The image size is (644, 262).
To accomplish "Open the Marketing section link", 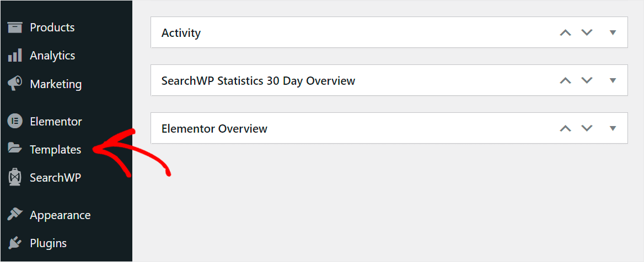I will click(x=56, y=84).
